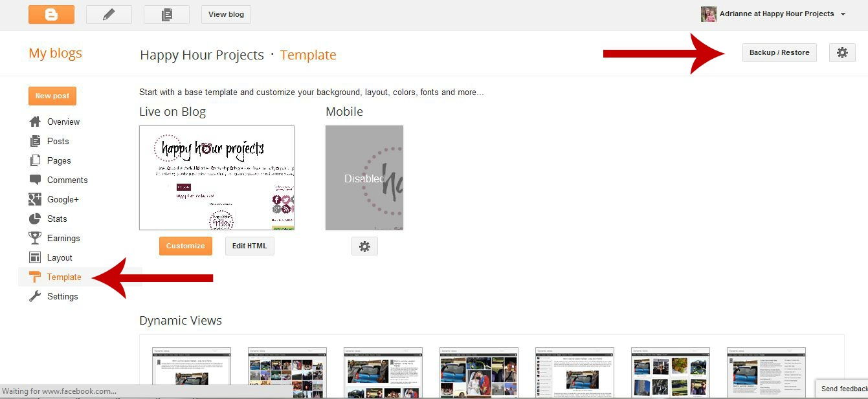Click the Edit HTML button

(250, 246)
